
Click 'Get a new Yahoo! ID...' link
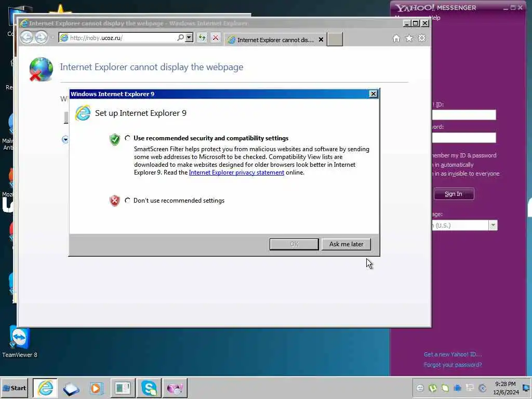tap(453, 354)
